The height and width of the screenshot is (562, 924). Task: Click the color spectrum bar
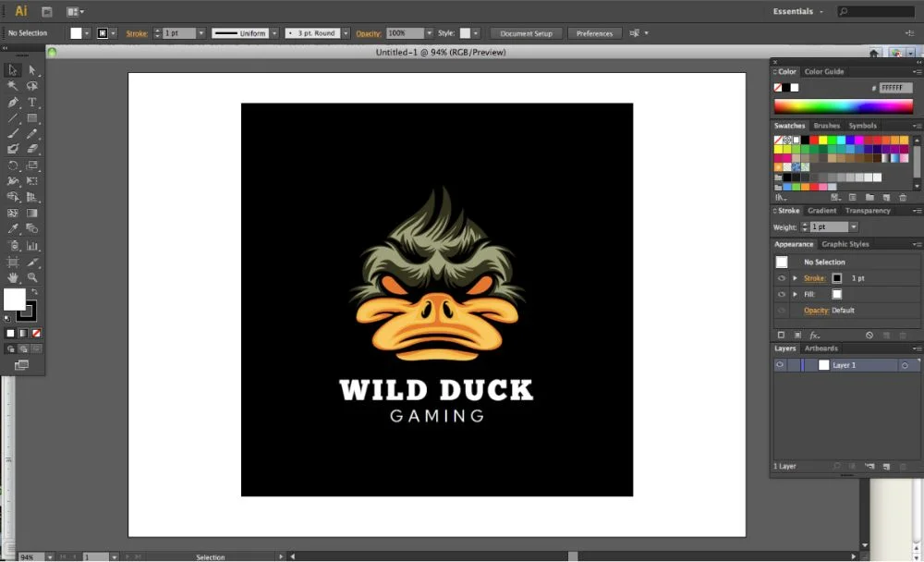tap(843, 106)
